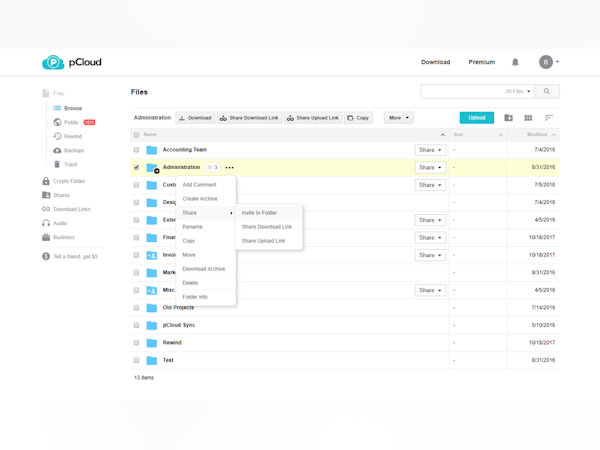This screenshot has height=450, width=600.
Task: Click the Browse sidebar item
Action: pyautogui.click(x=67, y=108)
